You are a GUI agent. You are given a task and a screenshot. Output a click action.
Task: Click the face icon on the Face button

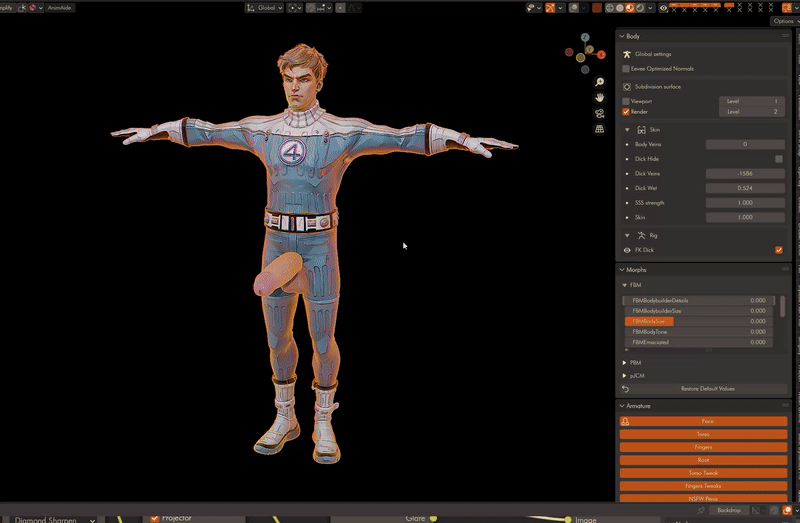[626, 421]
